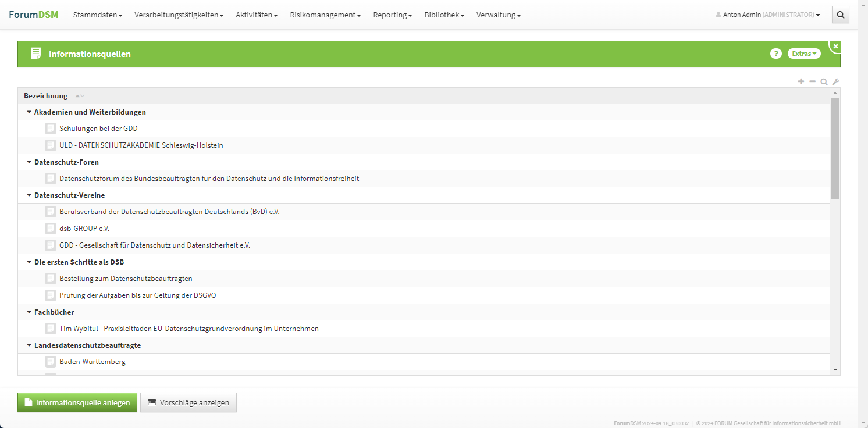Click the minus icon to collapse all groups
Screen dimensions: 868x428
813,81
